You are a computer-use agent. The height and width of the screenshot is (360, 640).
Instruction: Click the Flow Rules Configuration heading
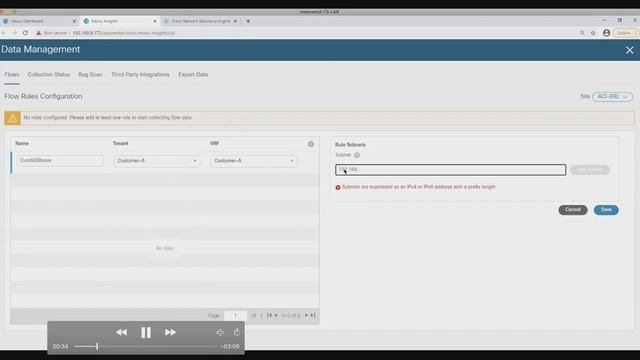coord(43,96)
